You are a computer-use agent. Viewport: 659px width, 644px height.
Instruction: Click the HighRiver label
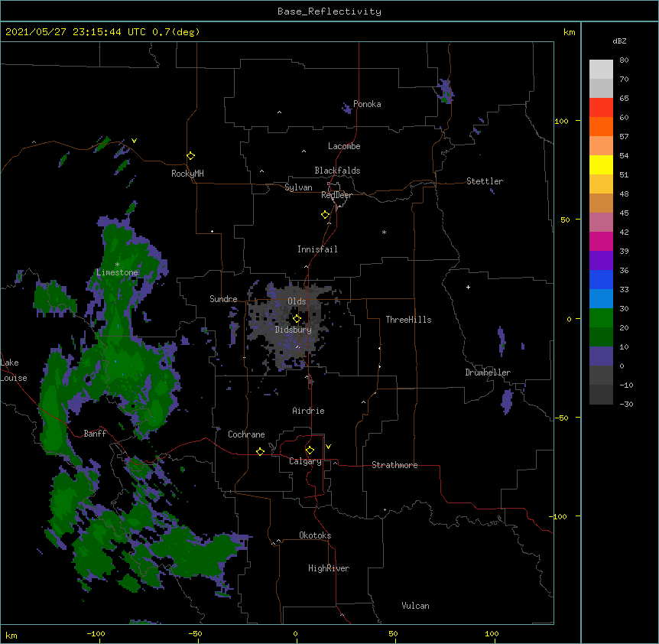(x=329, y=568)
